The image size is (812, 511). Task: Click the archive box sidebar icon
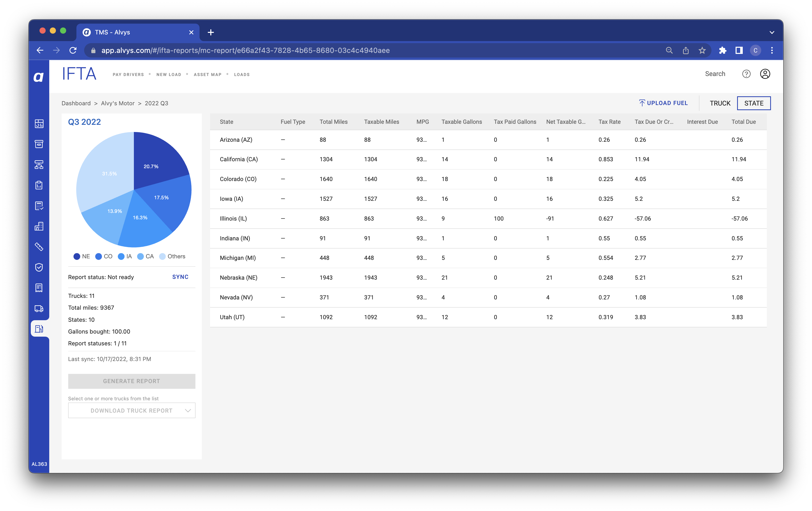tap(39, 144)
